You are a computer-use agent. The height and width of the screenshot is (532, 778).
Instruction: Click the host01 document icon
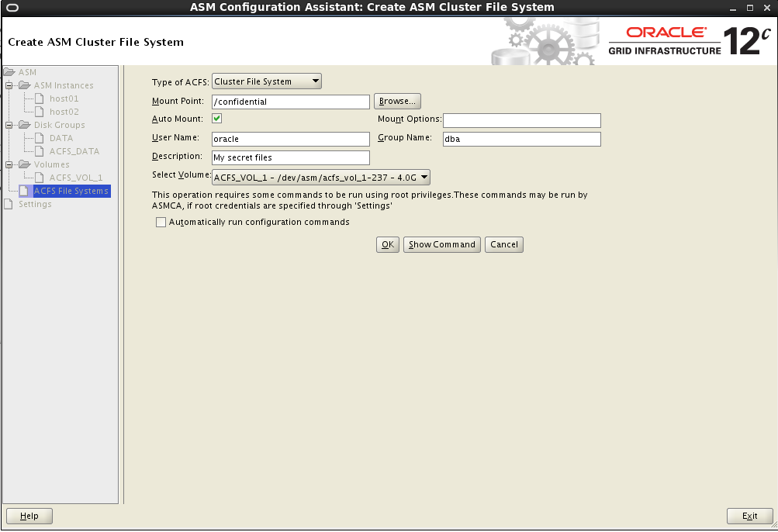[x=40, y=98]
